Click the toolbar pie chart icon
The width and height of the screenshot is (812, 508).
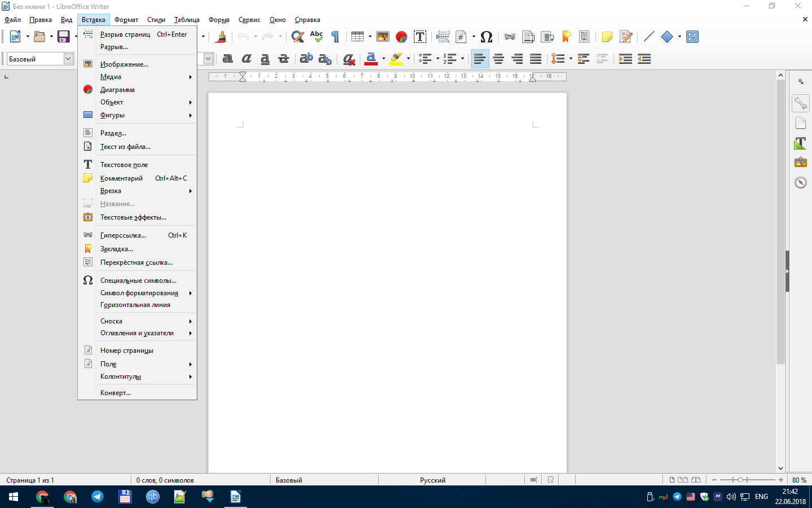[401, 37]
